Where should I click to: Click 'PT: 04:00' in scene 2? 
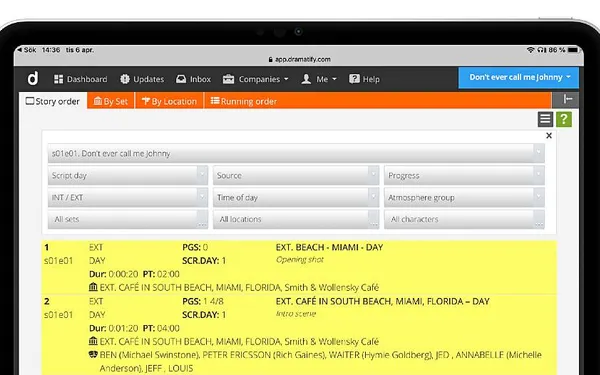(161, 328)
